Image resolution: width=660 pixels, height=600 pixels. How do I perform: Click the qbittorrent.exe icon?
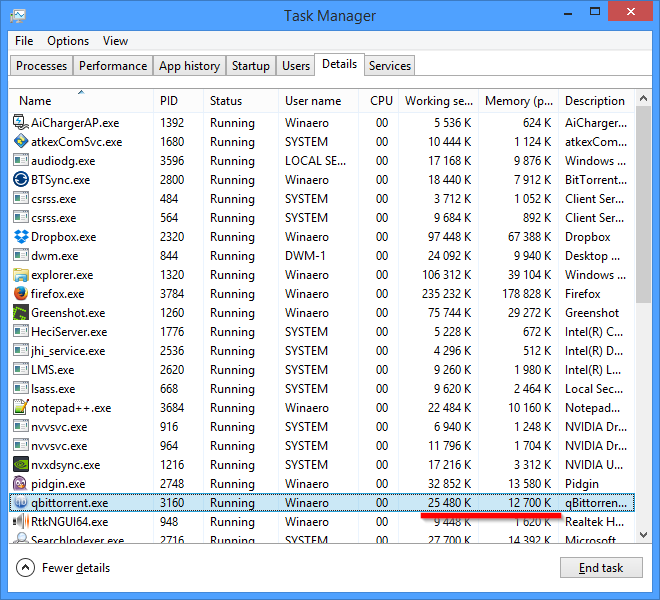click(x=21, y=502)
